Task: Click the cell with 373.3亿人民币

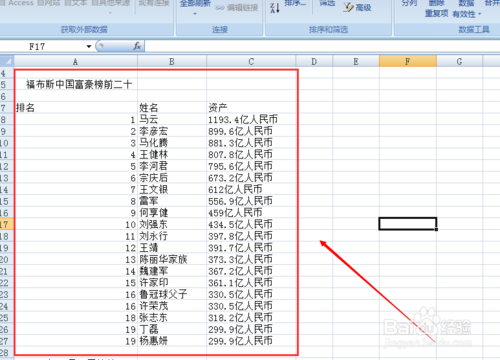Action: point(251,259)
